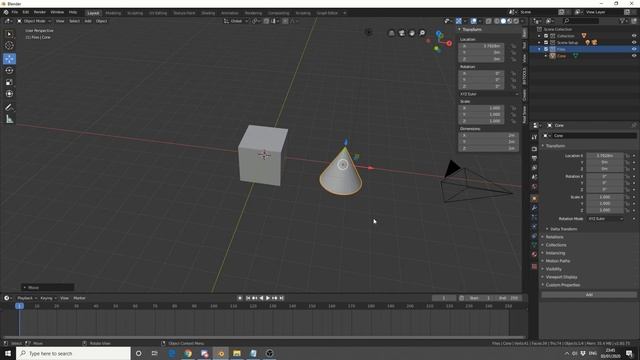Open the Object properties tab icon

[534, 198]
